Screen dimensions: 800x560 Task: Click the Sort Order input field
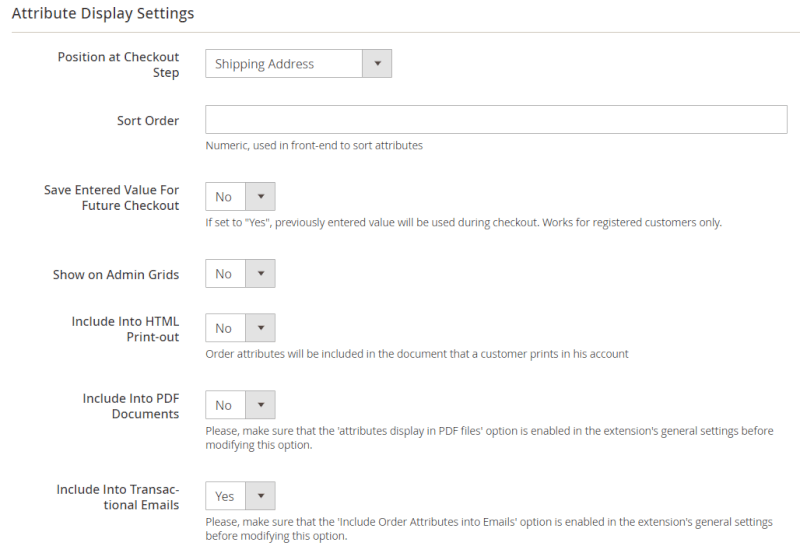point(496,120)
